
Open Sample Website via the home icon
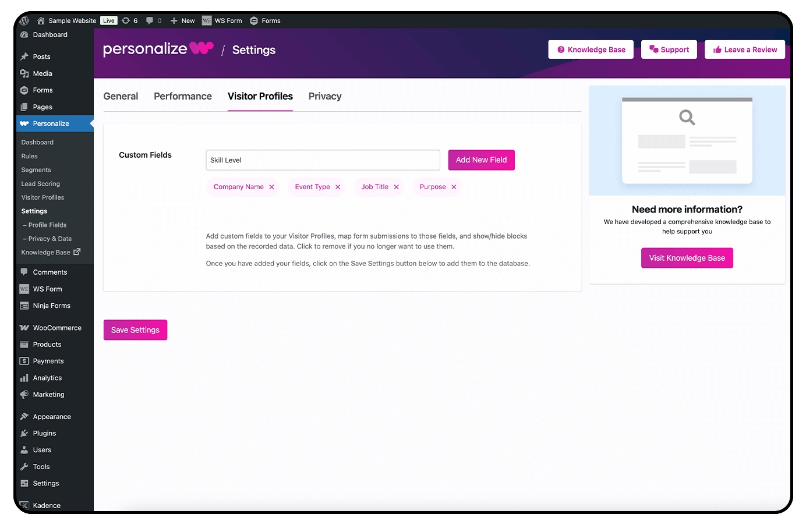coord(41,20)
